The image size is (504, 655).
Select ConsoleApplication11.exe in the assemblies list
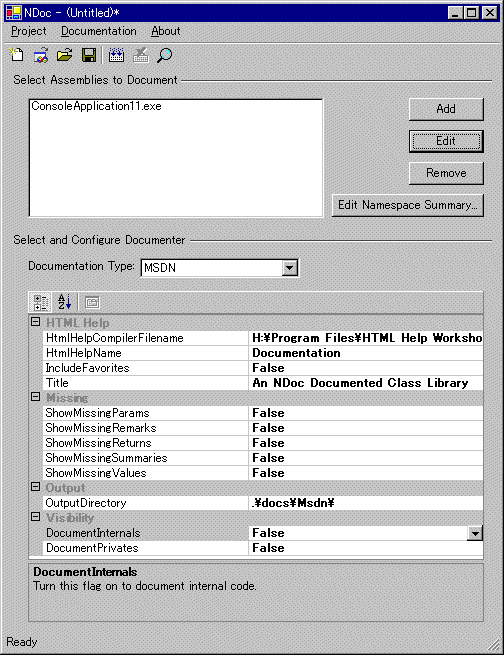(96, 106)
